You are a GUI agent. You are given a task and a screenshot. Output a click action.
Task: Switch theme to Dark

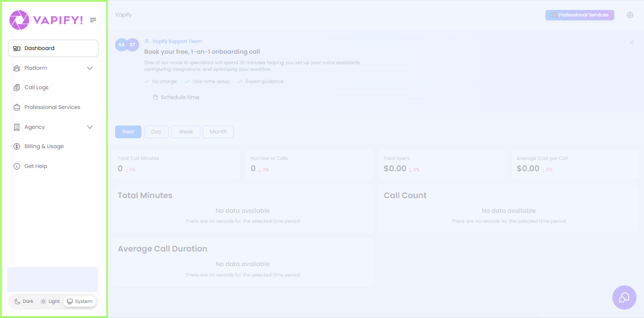pyautogui.click(x=24, y=301)
